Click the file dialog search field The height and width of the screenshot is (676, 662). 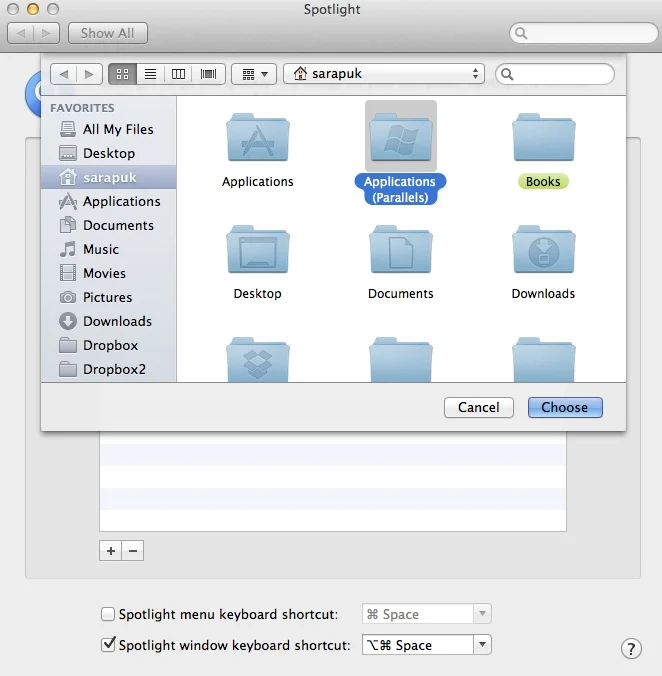tap(555, 74)
